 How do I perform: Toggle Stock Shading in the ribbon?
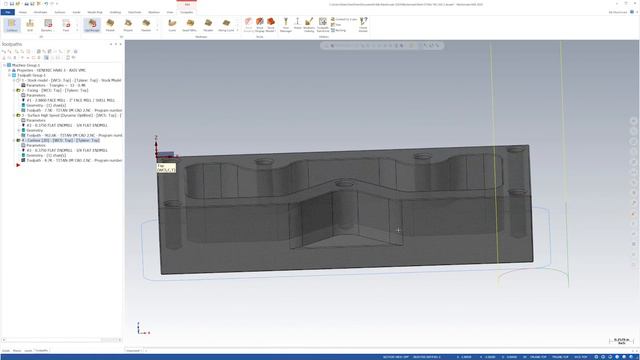[249, 25]
